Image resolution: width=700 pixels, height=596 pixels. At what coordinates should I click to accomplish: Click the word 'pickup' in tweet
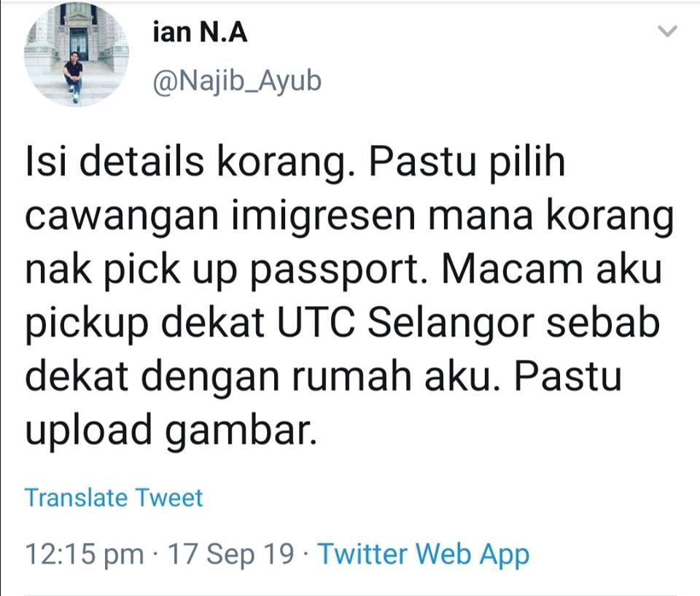click(87, 325)
